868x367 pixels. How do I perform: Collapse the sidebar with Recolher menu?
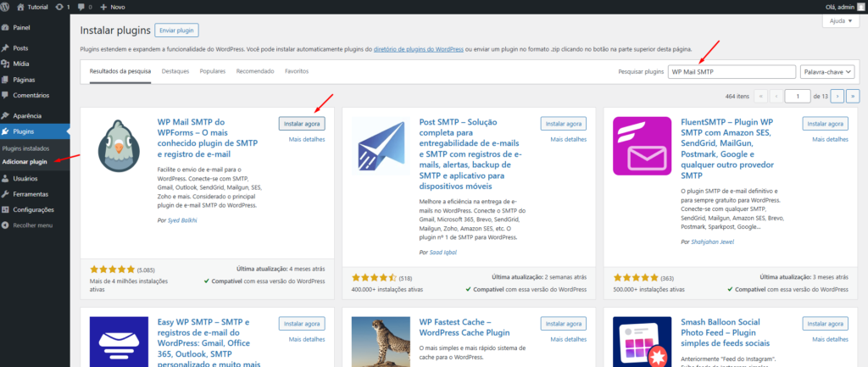click(35, 225)
